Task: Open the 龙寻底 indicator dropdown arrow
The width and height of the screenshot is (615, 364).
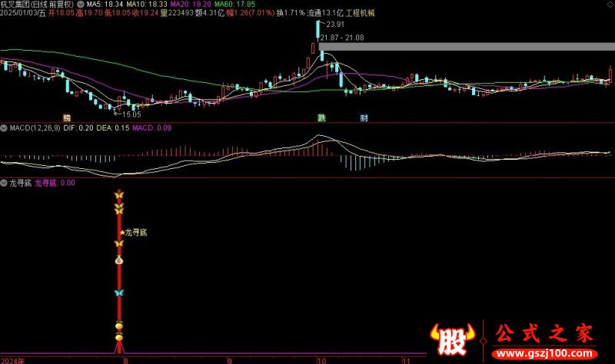Action: click(4, 183)
